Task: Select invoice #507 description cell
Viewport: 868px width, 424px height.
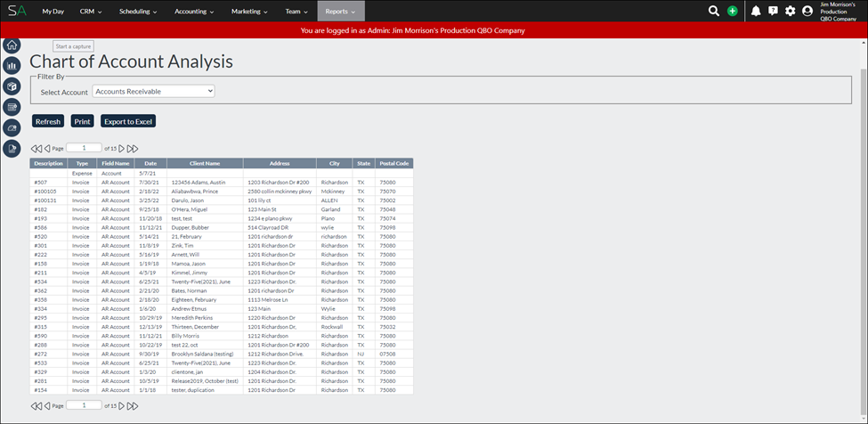Action: [x=49, y=182]
